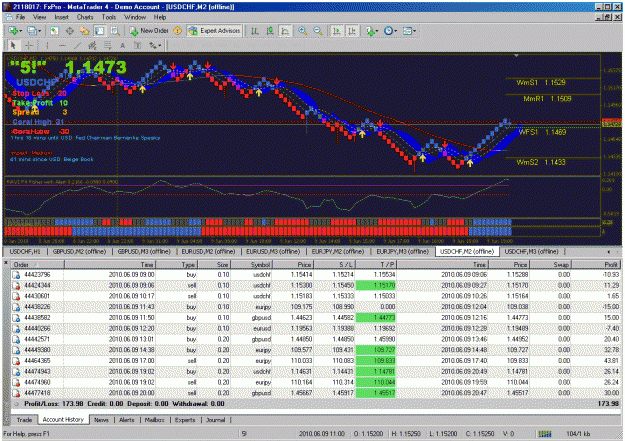Open the Trade terminal tab
The width and height of the screenshot is (625, 441).
[x=24, y=420]
